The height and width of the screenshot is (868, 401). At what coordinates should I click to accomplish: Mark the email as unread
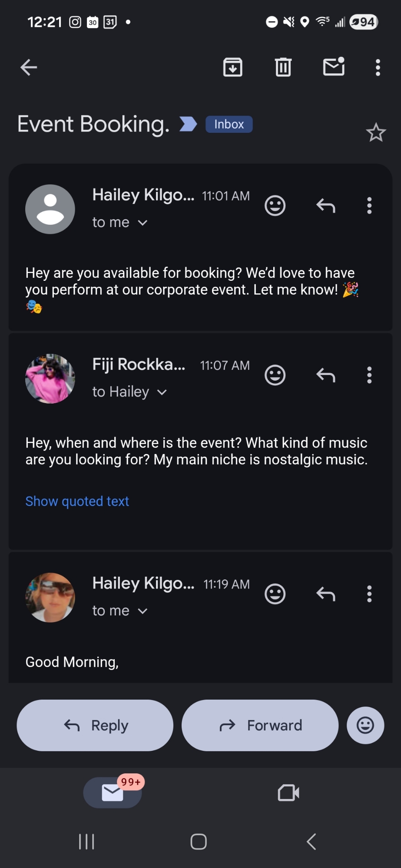coord(334,67)
